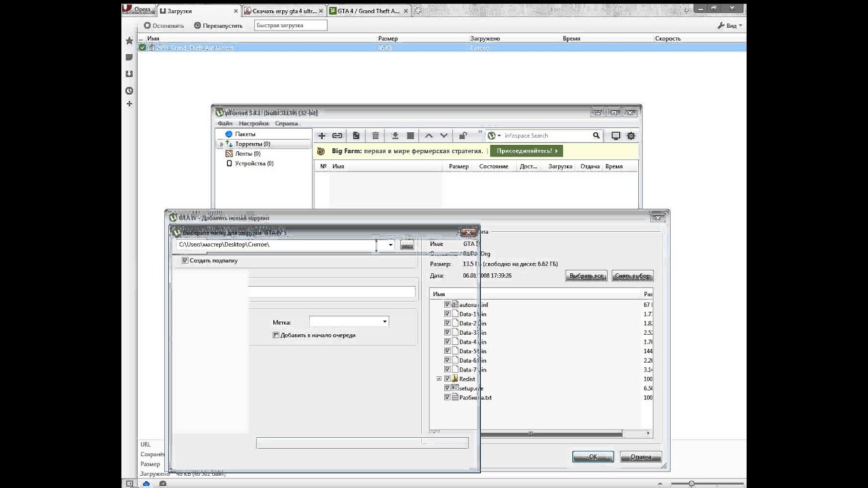Click the start download arrow icon
The width and height of the screenshot is (868, 488).
tap(395, 136)
